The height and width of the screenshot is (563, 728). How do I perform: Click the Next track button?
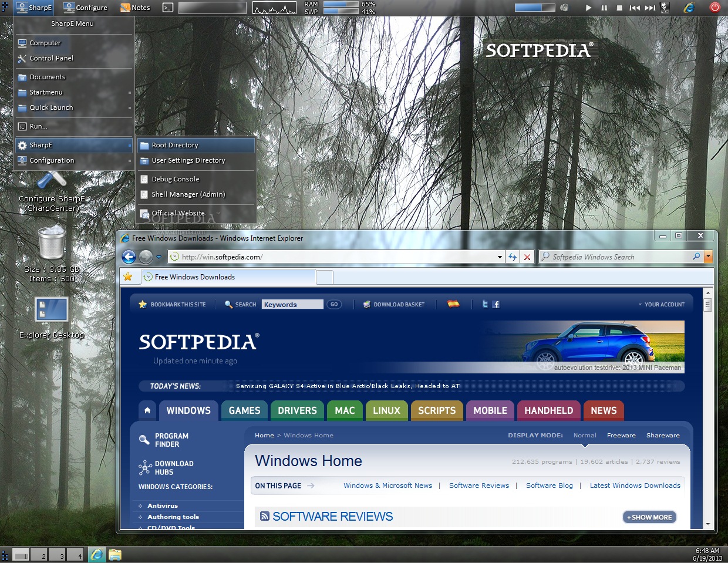tap(650, 8)
